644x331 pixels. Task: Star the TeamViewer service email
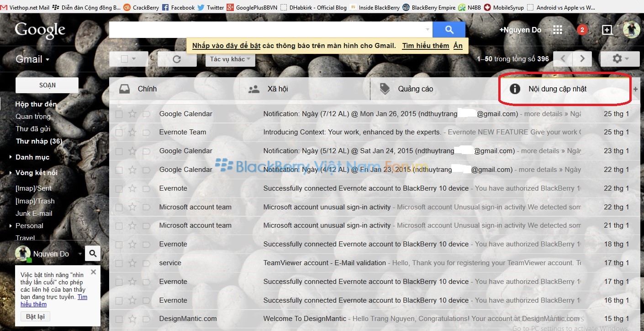coord(132,263)
